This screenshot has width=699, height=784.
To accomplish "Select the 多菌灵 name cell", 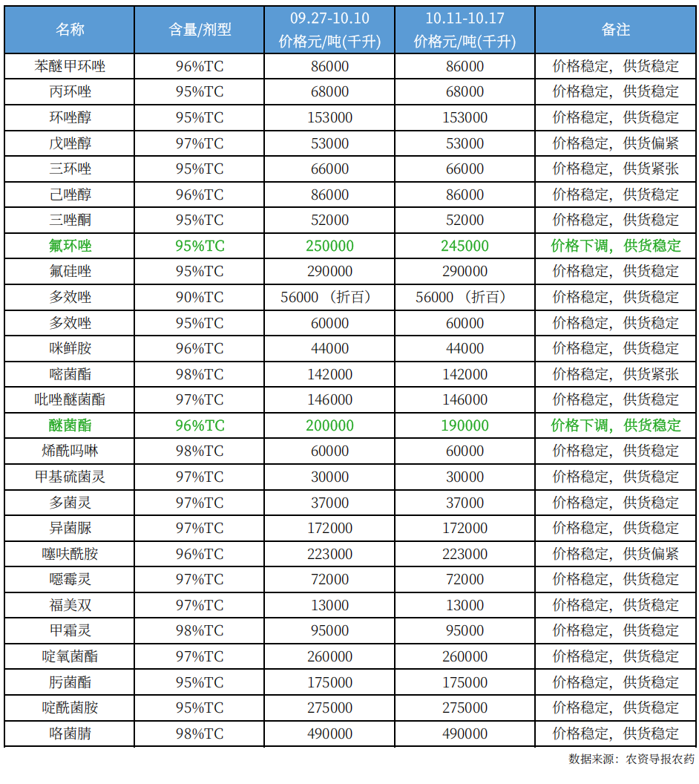I will pyautogui.click(x=70, y=503).
